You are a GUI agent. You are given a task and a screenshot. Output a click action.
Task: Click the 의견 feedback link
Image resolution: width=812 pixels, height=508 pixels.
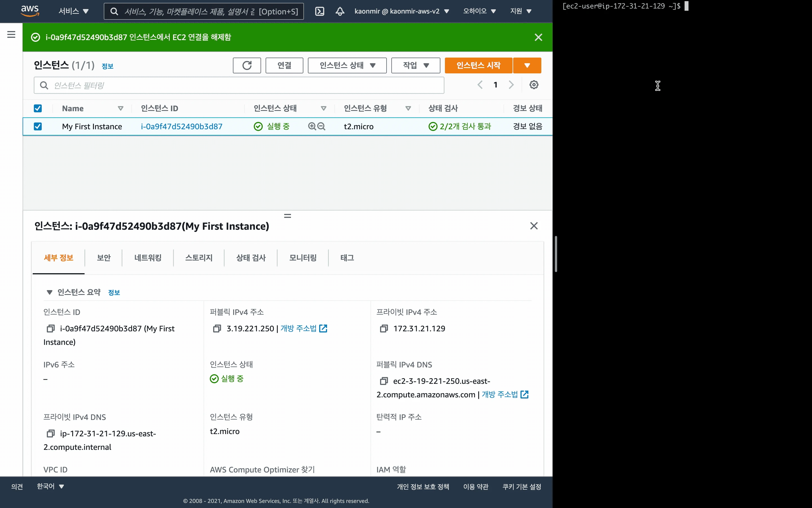click(x=17, y=487)
